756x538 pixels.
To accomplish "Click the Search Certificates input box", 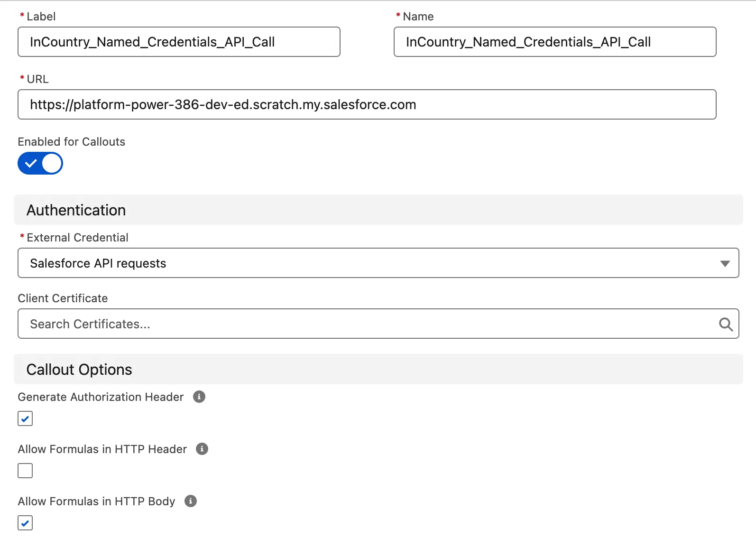I will 365,324.
